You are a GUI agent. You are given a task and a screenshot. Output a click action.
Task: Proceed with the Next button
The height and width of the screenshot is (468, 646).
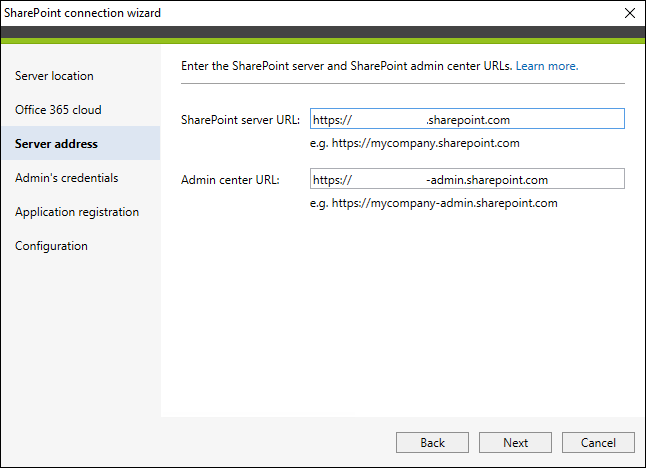coord(515,442)
